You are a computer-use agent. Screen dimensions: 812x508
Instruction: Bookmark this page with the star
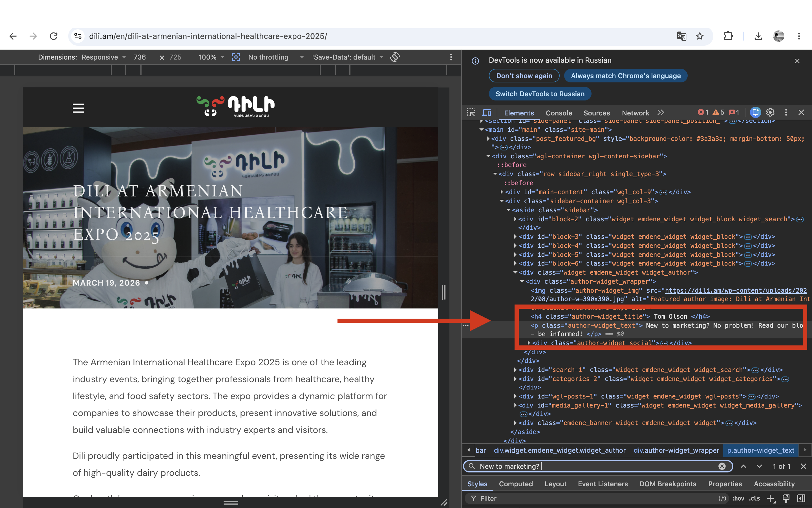click(700, 36)
